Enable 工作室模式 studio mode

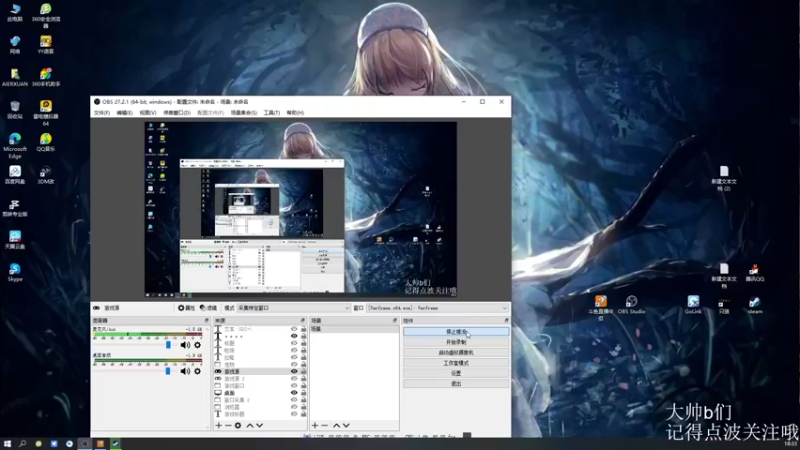click(x=456, y=363)
